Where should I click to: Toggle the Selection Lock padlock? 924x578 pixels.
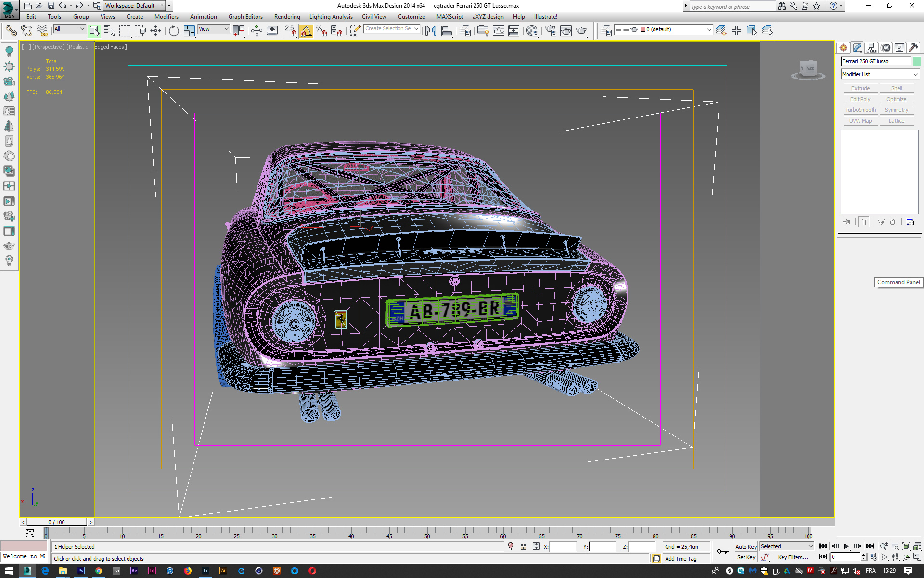523,546
